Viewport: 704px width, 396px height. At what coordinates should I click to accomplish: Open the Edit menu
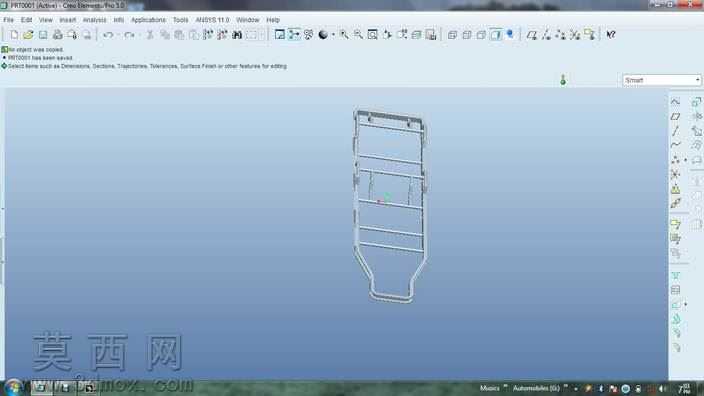(26, 20)
